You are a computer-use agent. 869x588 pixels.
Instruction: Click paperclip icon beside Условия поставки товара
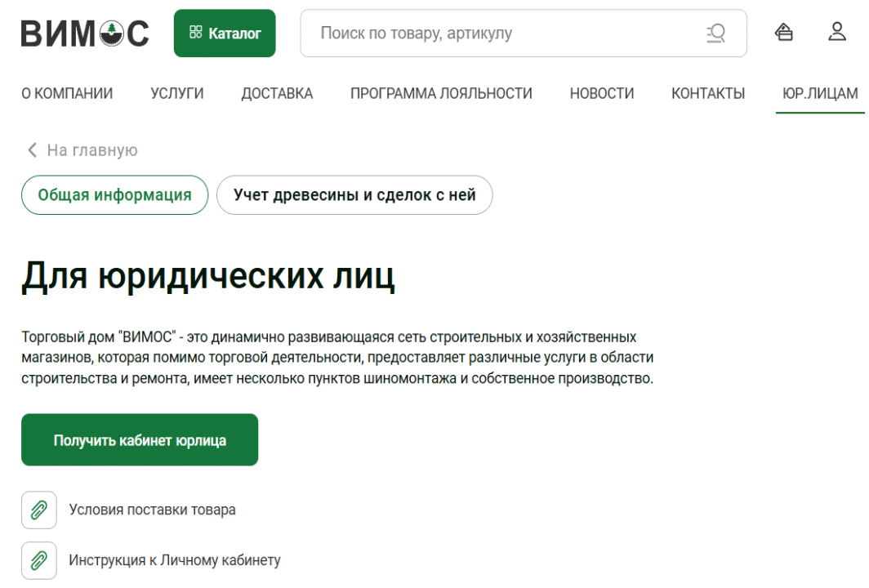pos(38,510)
